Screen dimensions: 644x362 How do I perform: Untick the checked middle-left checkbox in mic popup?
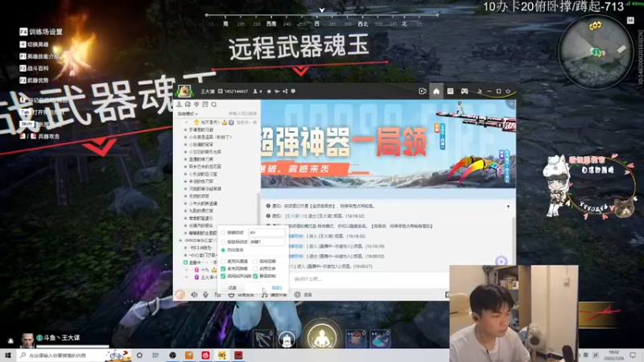(223, 269)
